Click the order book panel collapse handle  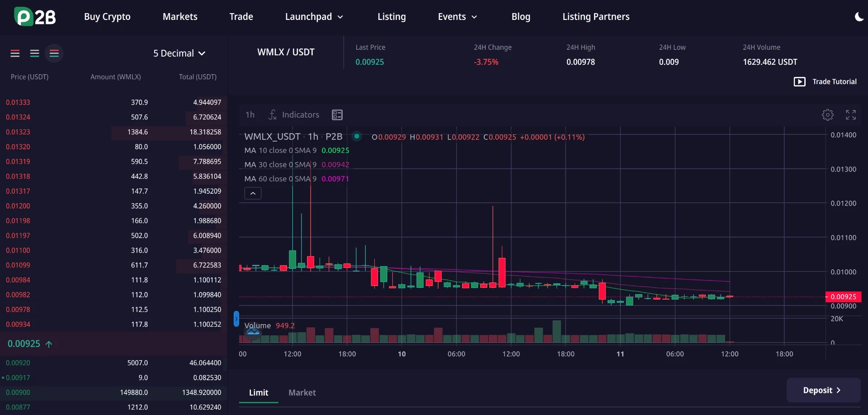(236, 319)
